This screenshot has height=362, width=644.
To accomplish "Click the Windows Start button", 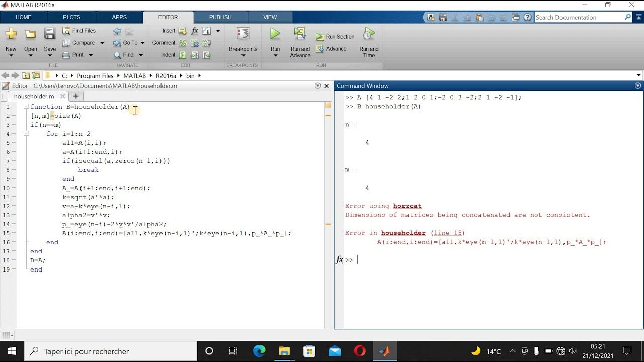I will 12,351.
